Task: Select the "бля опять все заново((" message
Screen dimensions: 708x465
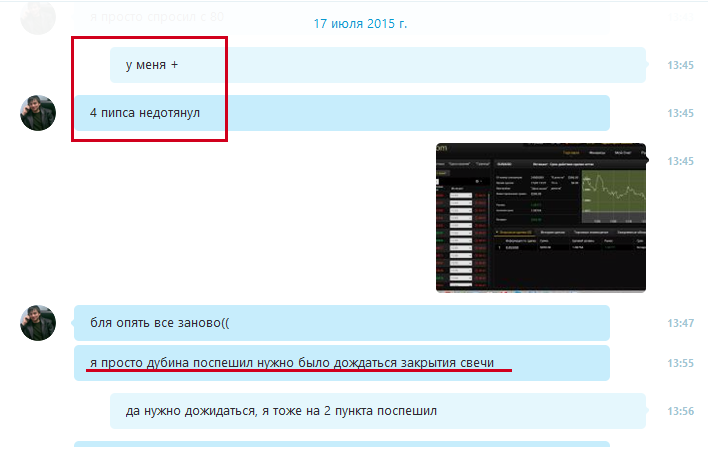Action: click(341, 323)
